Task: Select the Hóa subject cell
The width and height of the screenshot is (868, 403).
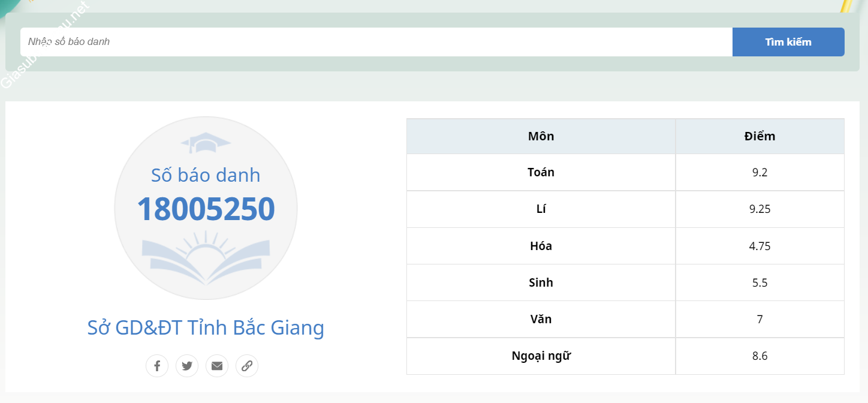Action: tap(541, 246)
